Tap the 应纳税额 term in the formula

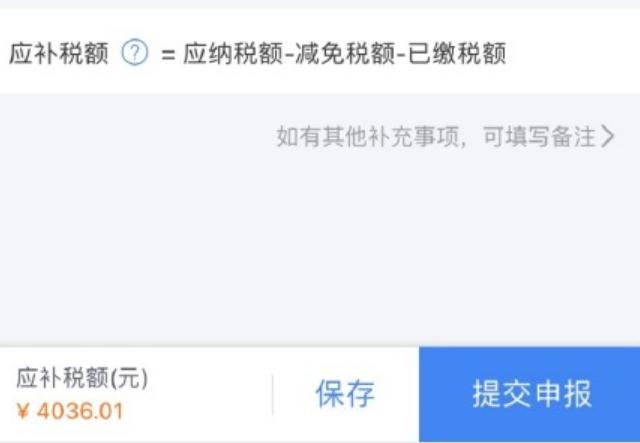(x=233, y=53)
